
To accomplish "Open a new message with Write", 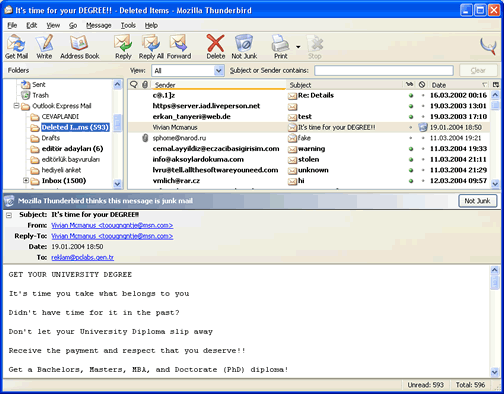I will [44, 47].
